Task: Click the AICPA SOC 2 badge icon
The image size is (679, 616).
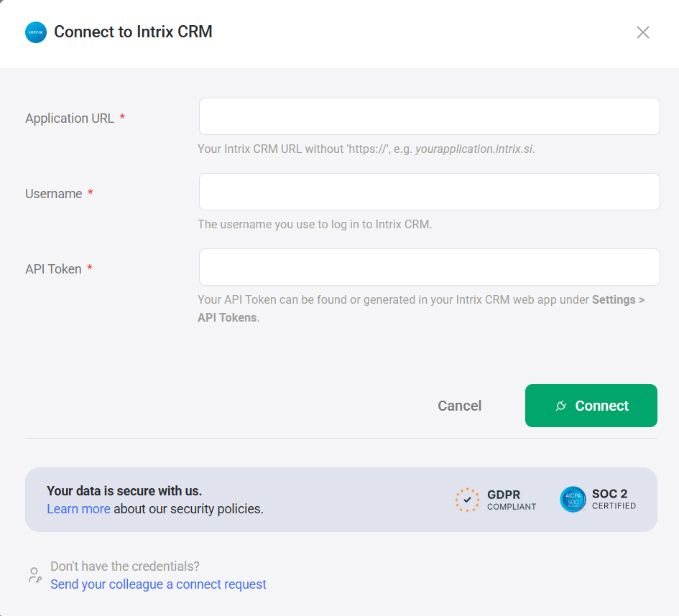Action: [573, 499]
